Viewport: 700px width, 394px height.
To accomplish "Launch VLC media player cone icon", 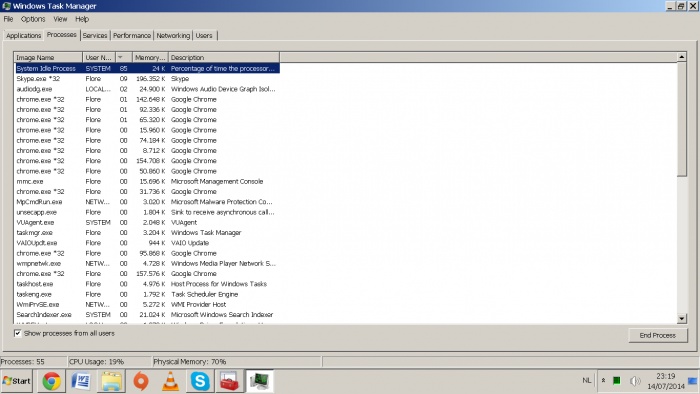I will [171, 381].
